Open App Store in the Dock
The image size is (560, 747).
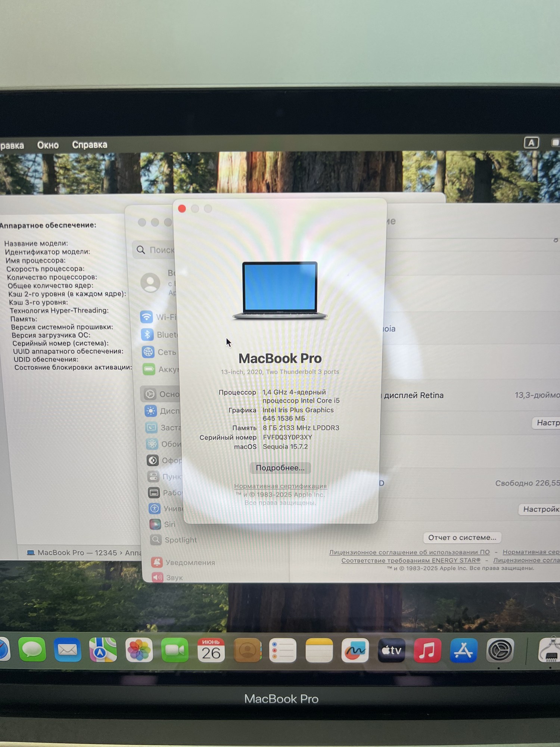click(463, 650)
